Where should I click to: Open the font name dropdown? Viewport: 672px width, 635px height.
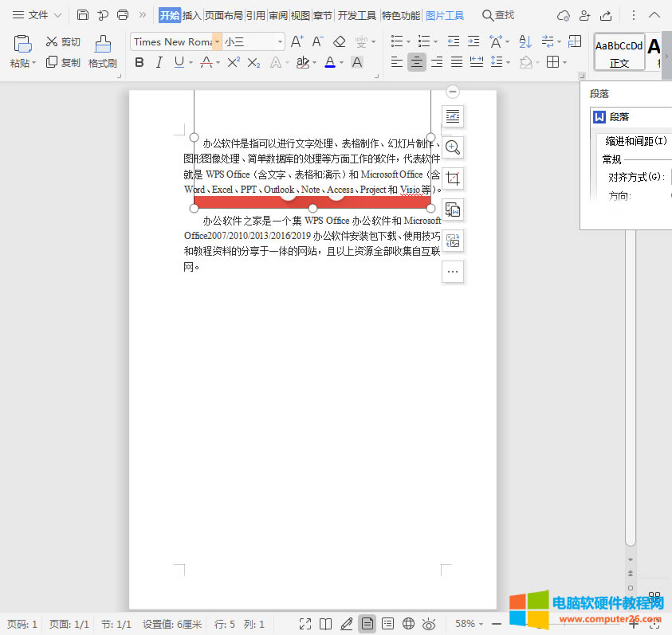pyautogui.click(x=172, y=41)
